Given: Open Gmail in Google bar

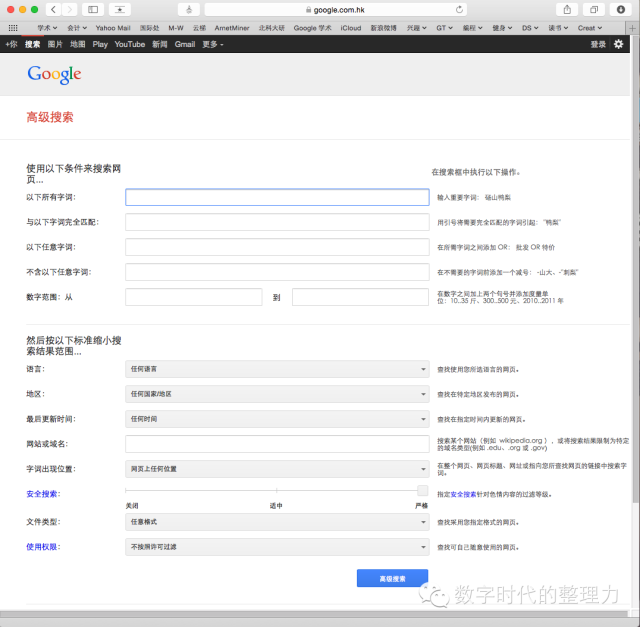Looking at the screenshot, I should click(185, 44).
